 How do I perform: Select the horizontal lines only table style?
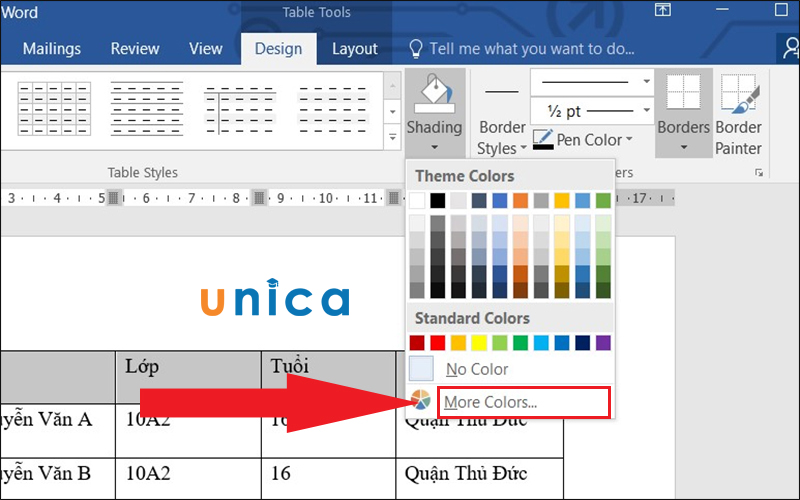[x=147, y=109]
